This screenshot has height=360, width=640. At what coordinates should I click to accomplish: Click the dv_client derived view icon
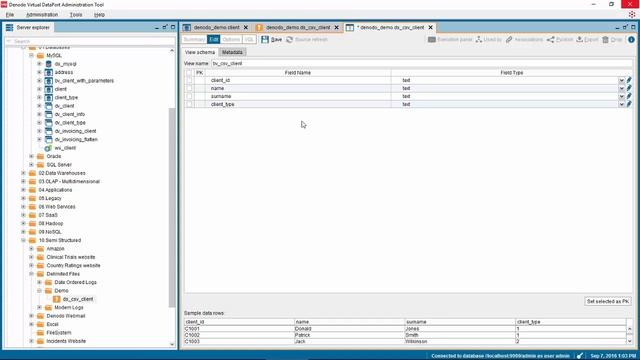pyautogui.click(x=49, y=106)
